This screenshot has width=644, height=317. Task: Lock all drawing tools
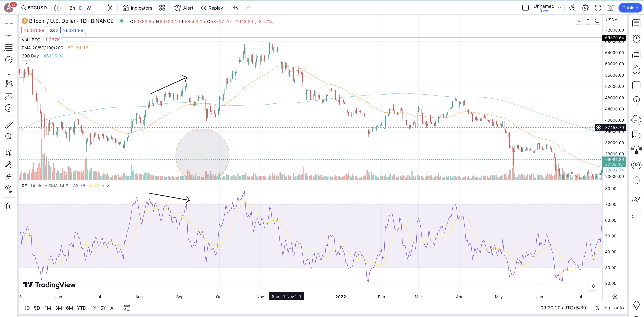9,177
